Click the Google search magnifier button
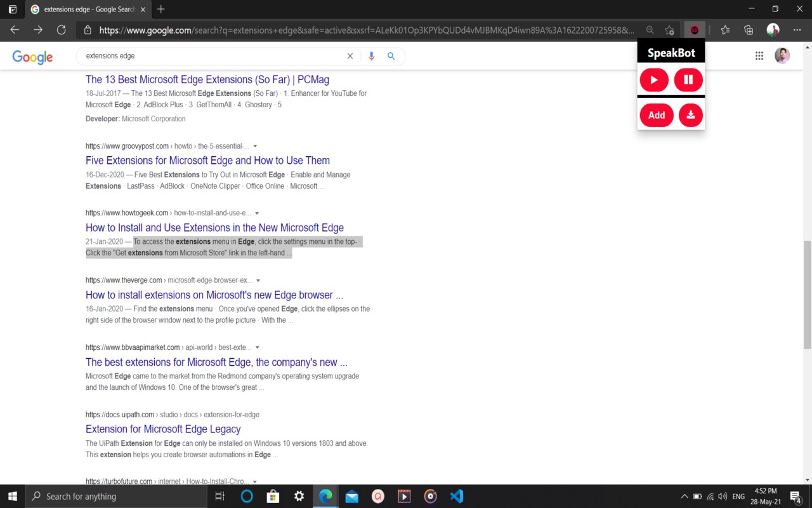The image size is (812, 508). [x=391, y=56]
